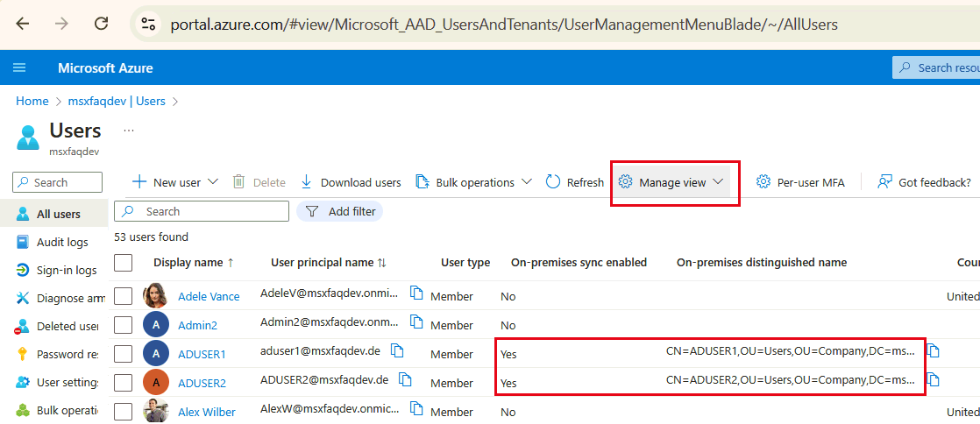Screen dimensions: 980x424
Task: Open ADUSER2 user profile
Action: (x=202, y=383)
